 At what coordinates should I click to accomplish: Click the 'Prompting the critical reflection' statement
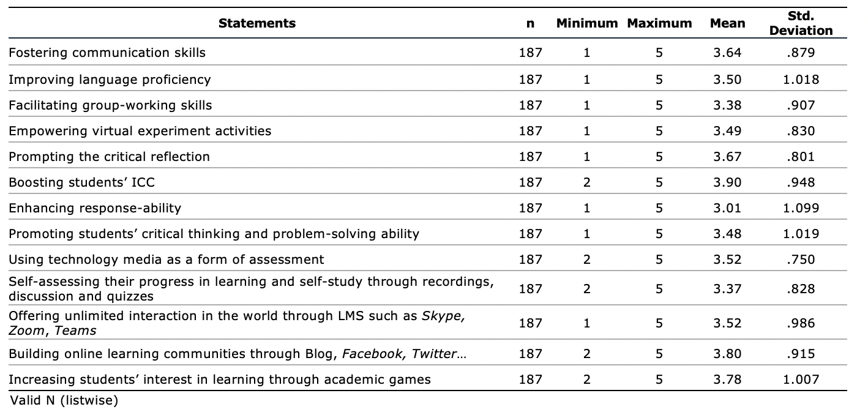click(x=109, y=157)
